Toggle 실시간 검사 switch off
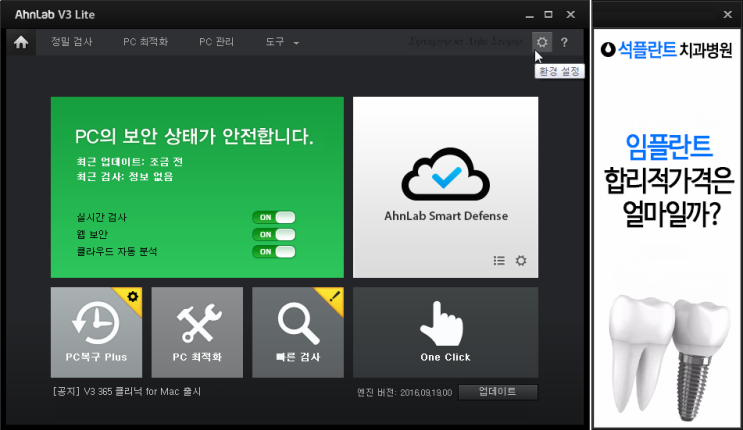The image size is (743, 430). coord(274,217)
